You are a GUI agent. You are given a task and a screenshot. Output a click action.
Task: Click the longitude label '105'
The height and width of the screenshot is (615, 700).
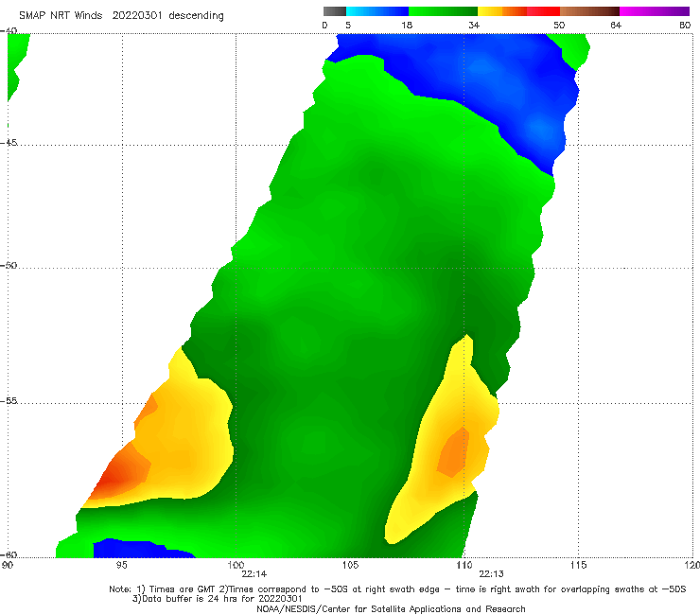click(350, 566)
